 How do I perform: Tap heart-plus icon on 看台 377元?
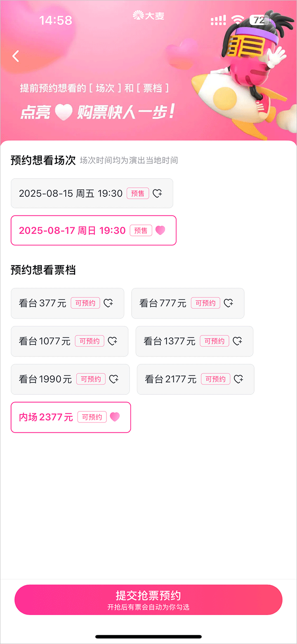click(x=108, y=303)
